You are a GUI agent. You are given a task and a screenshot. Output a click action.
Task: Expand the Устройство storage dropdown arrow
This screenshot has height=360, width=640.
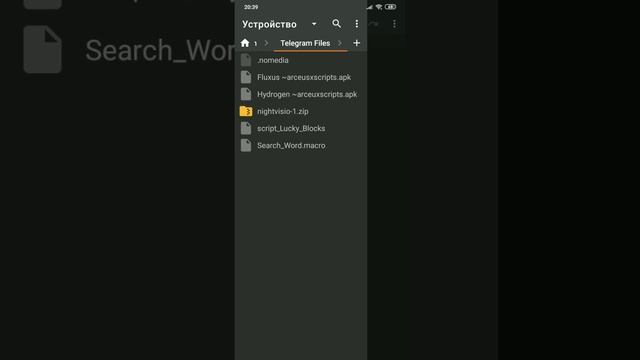pos(314,24)
